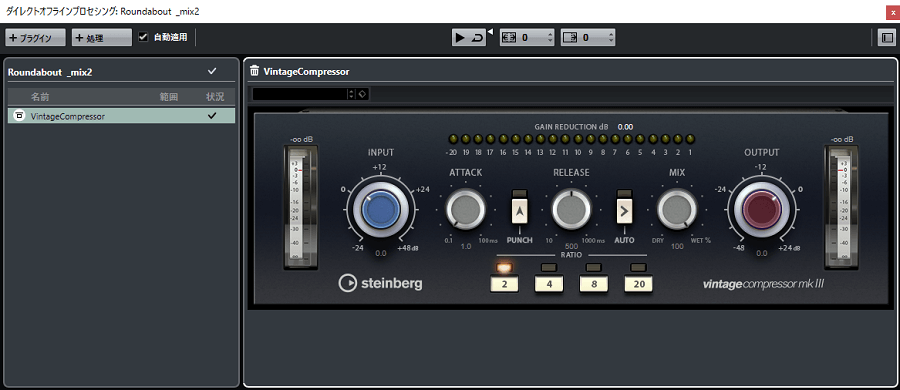900x390 pixels.
Task: Select ratio 20 button
Action: pos(638,284)
